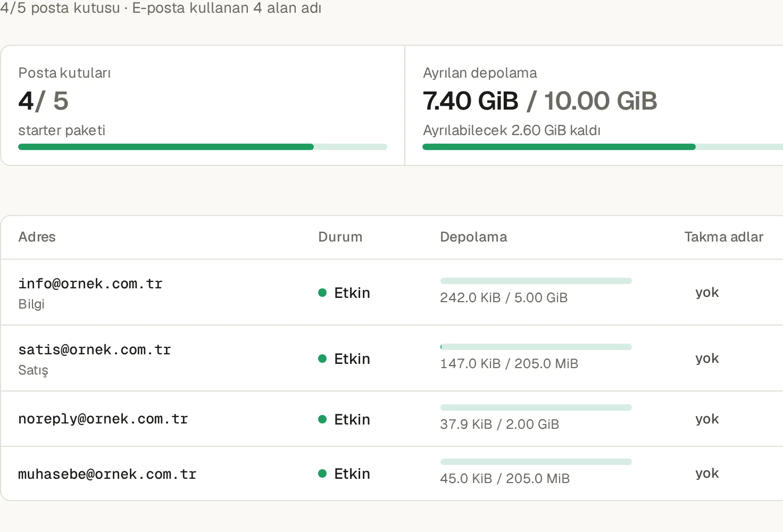This screenshot has height=532, width=783.
Task: Click the 242.0 KiB / 5.00 GiB storage value
Action: point(504,297)
